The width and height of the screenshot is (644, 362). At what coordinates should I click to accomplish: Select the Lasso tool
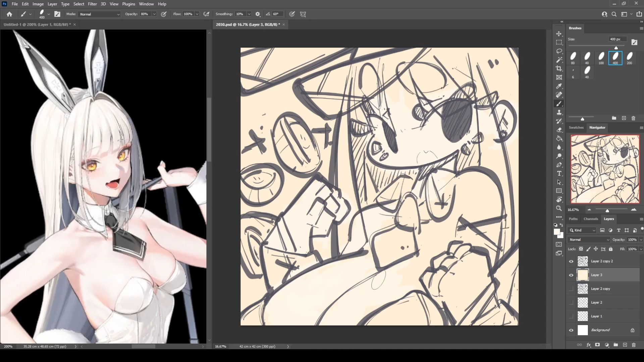tap(559, 51)
